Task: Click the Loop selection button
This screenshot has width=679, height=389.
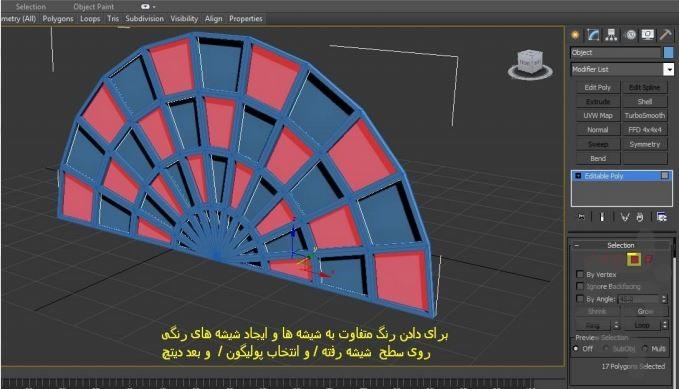Action: pyautogui.click(x=641, y=325)
